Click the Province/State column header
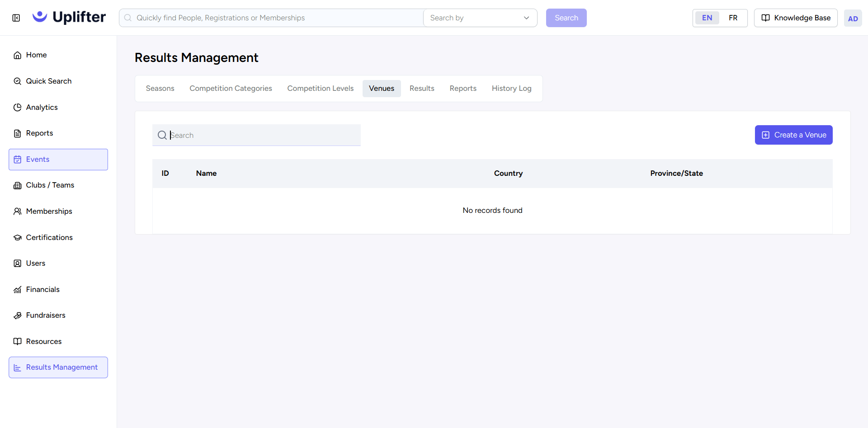868x428 pixels. click(676, 174)
